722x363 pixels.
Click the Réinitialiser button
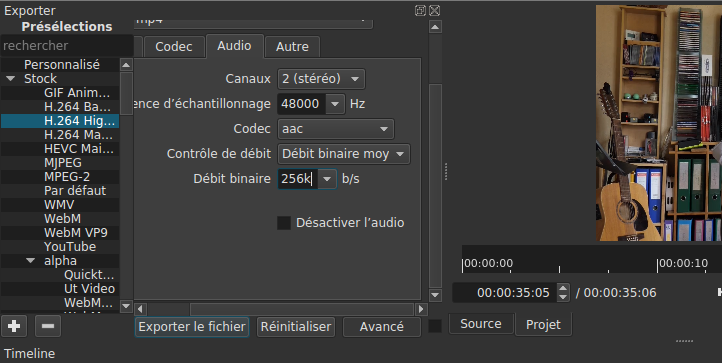click(x=296, y=327)
